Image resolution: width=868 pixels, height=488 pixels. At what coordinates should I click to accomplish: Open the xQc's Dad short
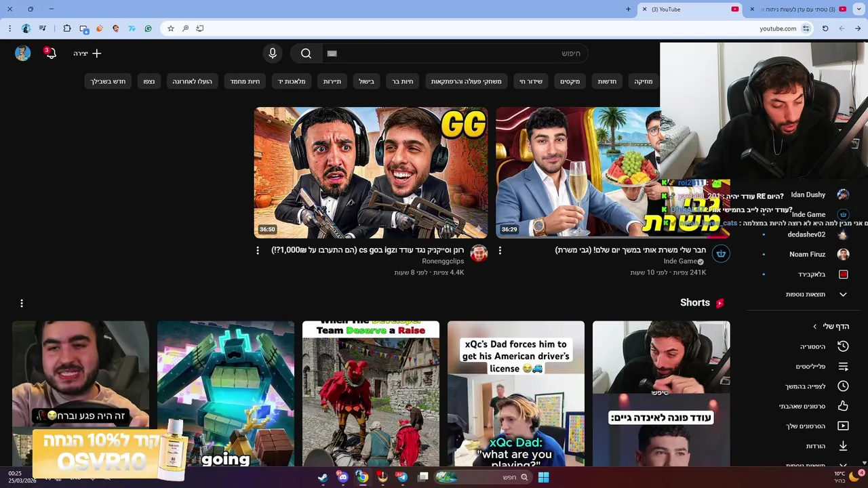pos(516,394)
